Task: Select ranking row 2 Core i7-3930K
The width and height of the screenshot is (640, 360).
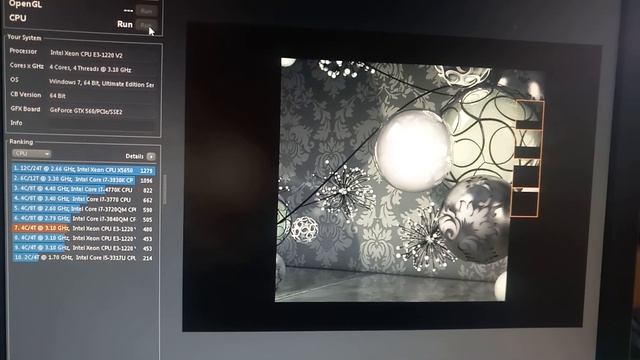Action: 83,180
